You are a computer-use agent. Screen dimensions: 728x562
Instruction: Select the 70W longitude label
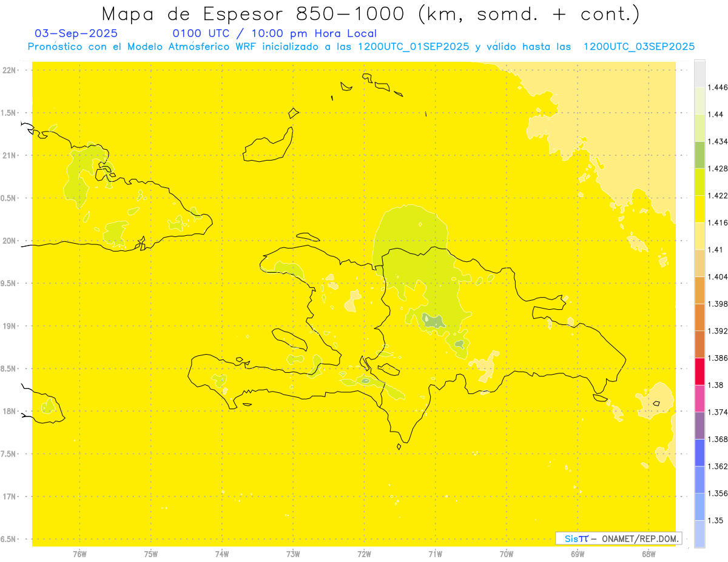pyautogui.click(x=507, y=554)
